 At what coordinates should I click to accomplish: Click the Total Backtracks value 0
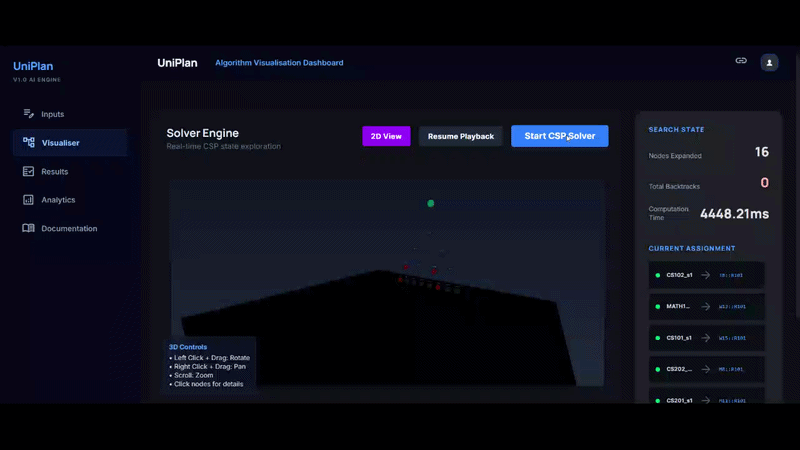[764, 183]
